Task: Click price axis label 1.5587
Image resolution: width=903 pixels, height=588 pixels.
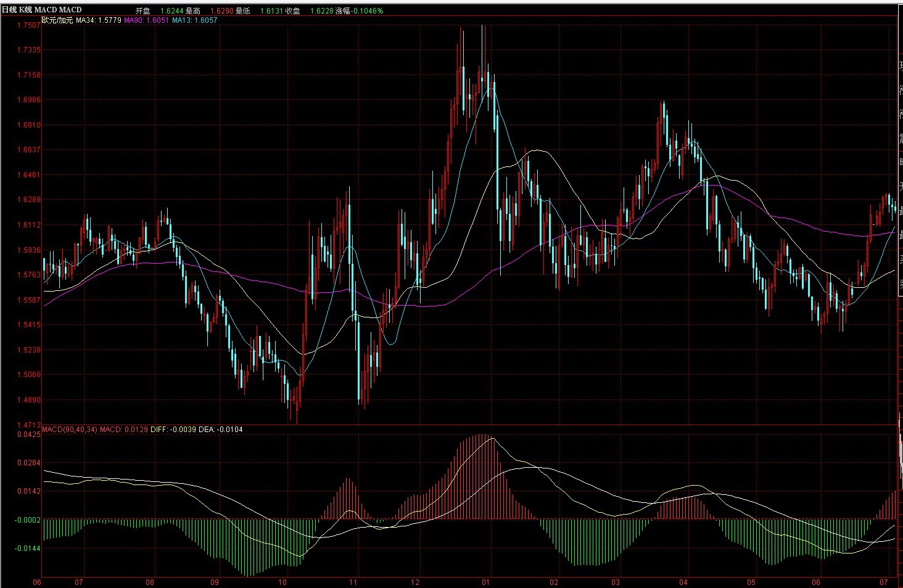Action: coord(29,300)
